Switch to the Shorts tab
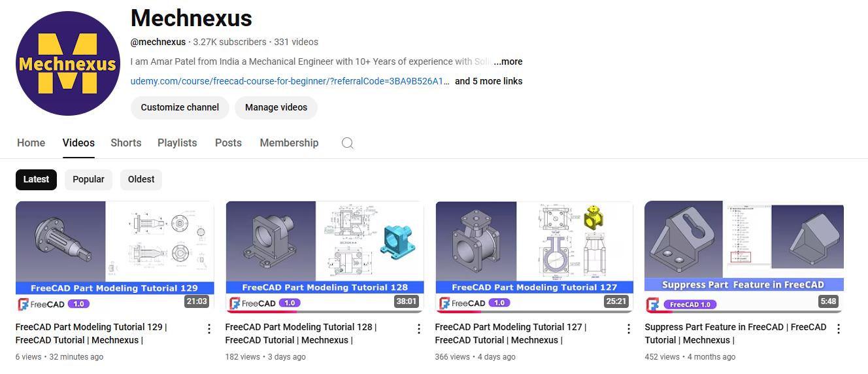The height and width of the screenshot is (374, 868). (x=126, y=143)
